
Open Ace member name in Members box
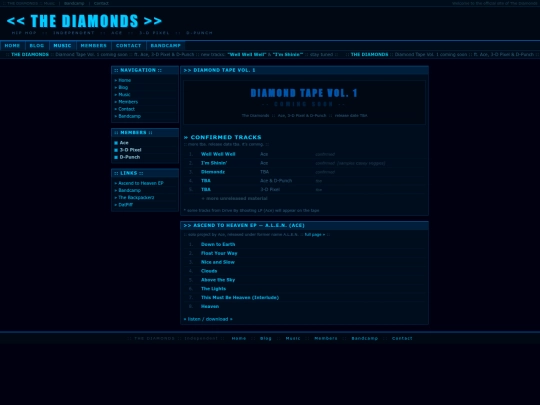124,143
